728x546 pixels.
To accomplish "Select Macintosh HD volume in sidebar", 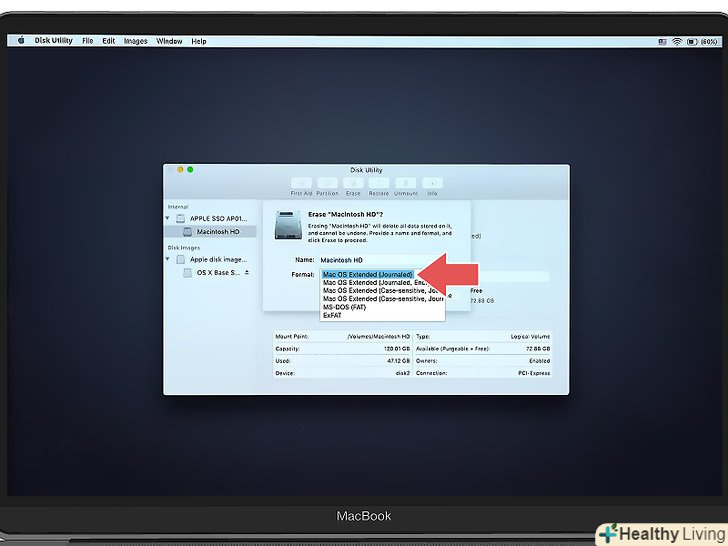I will [218, 231].
